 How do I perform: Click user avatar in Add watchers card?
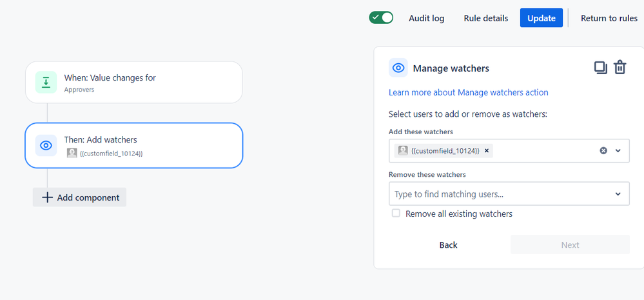(72, 154)
